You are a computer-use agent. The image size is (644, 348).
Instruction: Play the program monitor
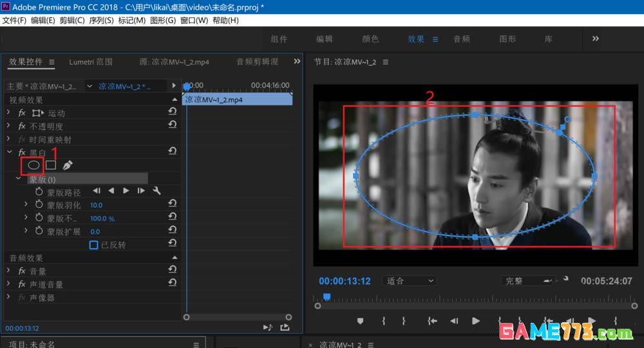(x=476, y=321)
